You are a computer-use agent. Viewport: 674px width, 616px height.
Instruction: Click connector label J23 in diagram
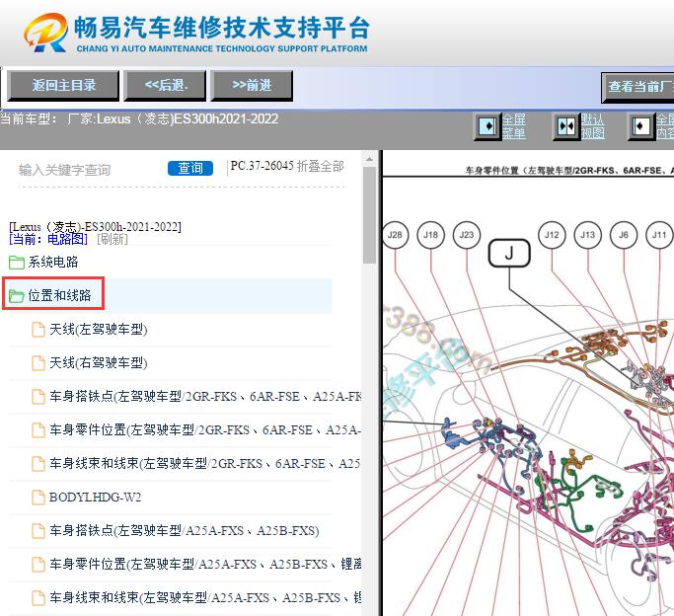[x=467, y=235]
